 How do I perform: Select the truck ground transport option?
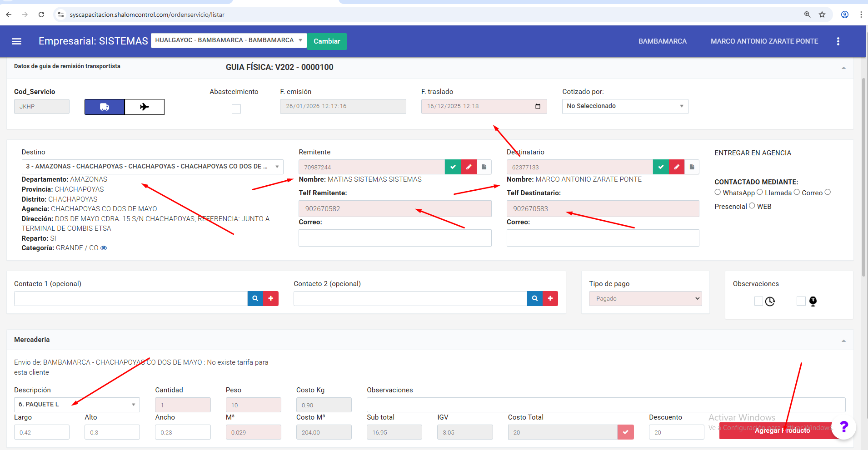point(105,107)
